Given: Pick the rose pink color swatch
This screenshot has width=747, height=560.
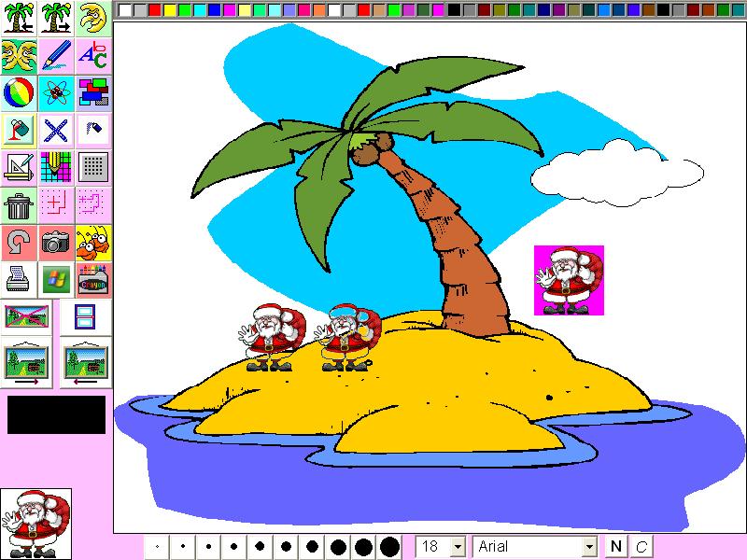Looking at the screenshot, I should tap(304, 9).
